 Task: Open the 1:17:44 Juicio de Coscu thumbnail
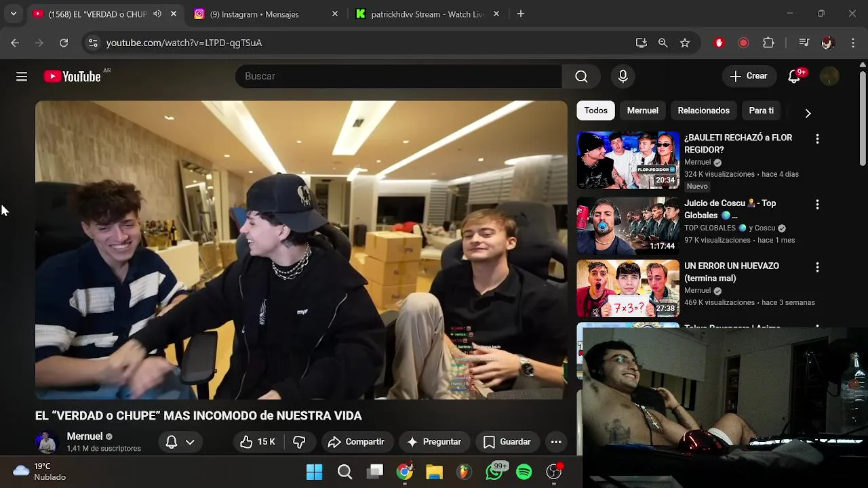click(x=628, y=225)
